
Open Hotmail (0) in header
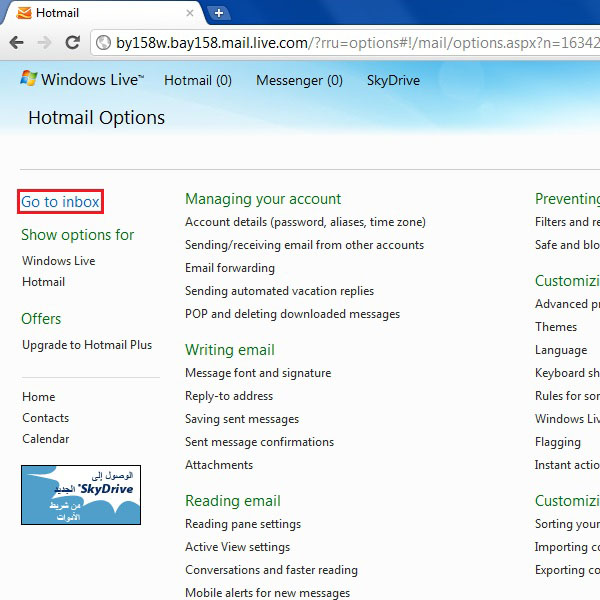tap(198, 80)
